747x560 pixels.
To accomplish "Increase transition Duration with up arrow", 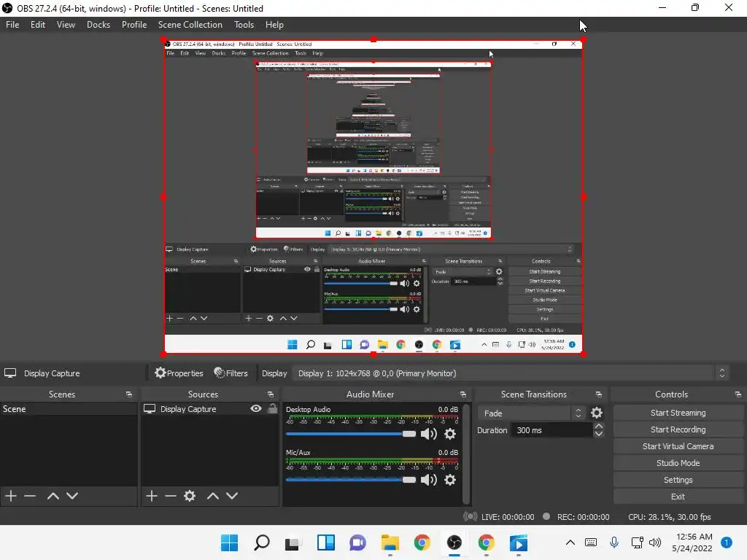I will tap(599, 426).
